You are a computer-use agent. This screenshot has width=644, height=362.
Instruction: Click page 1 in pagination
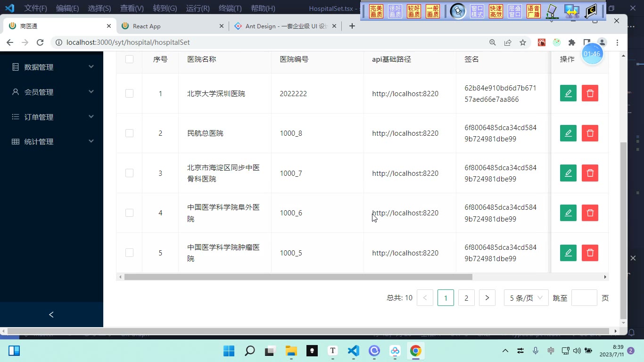coord(446,298)
